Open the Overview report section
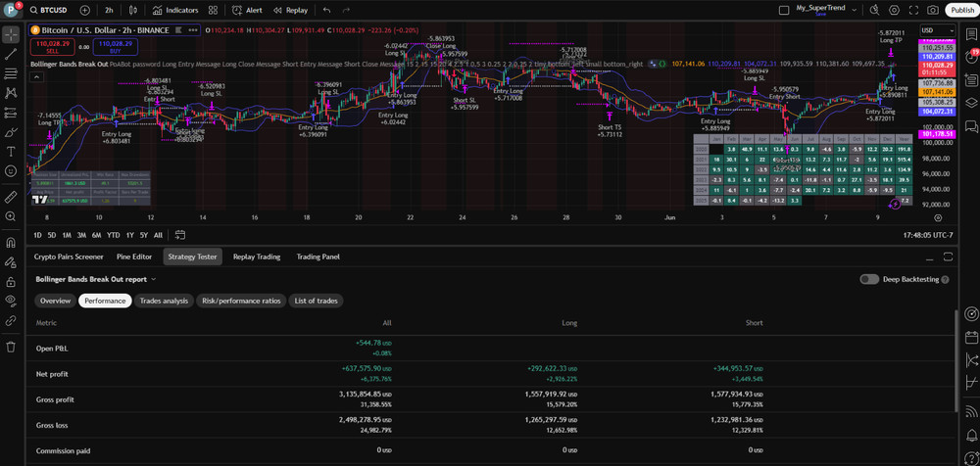 (x=55, y=302)
